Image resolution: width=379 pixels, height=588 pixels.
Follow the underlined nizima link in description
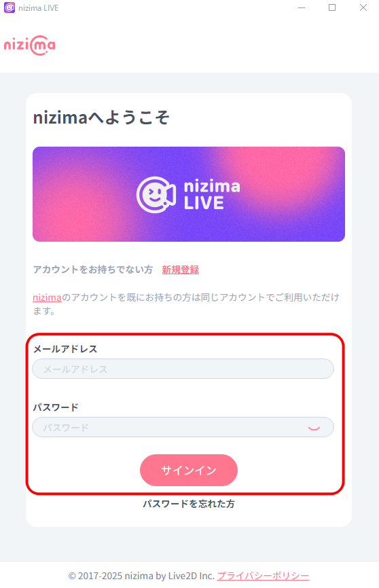click(x=47, y=297)
